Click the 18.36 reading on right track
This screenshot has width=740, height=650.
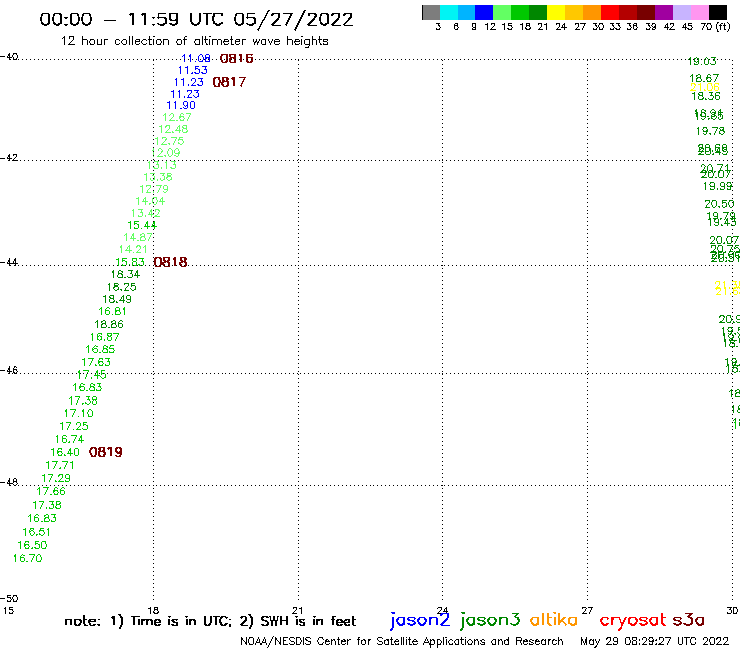click(706, 96)
